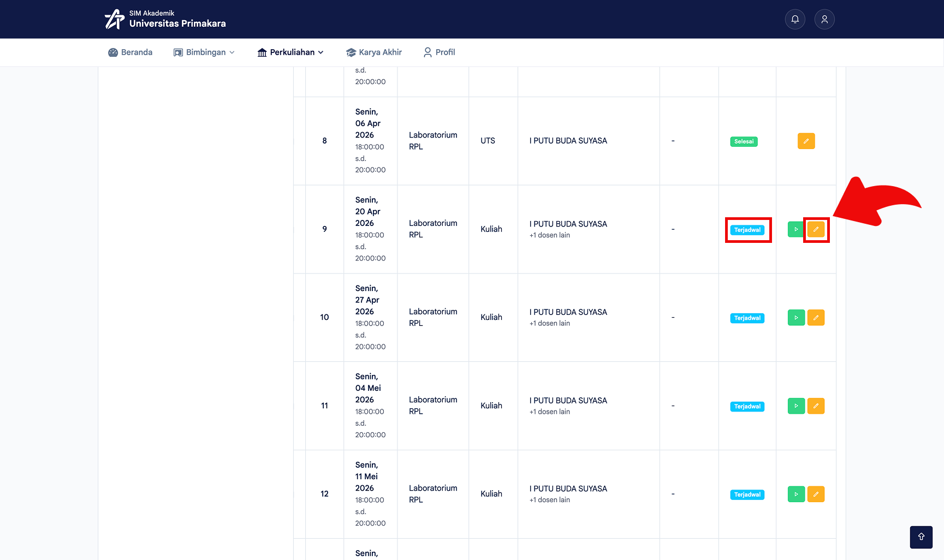Click meeting number 8 cell
This screenshot has height=560, width=944.
point(324,141)
